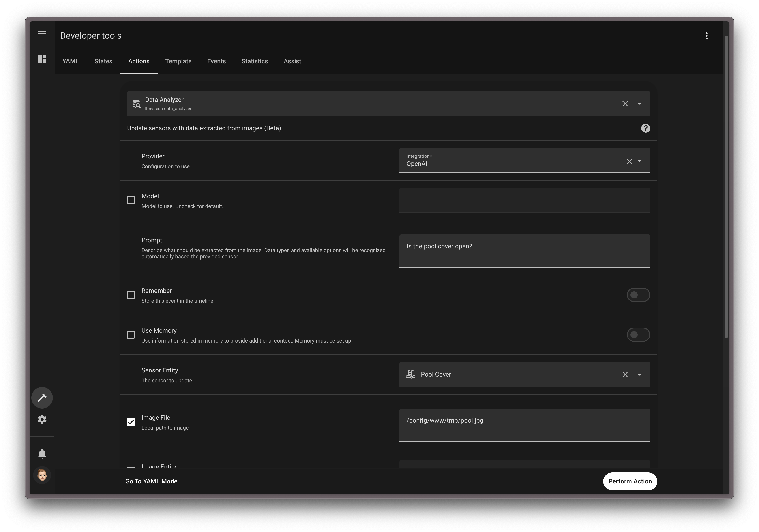759x532 pixels.
Task: Switch to the States tab
Action: pos(103,62)
